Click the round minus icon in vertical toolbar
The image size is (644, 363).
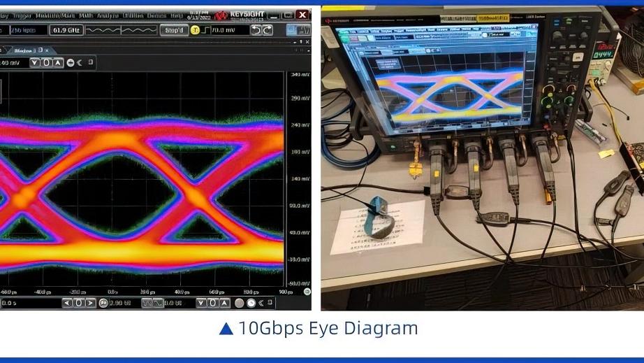(x=71, y=62)
